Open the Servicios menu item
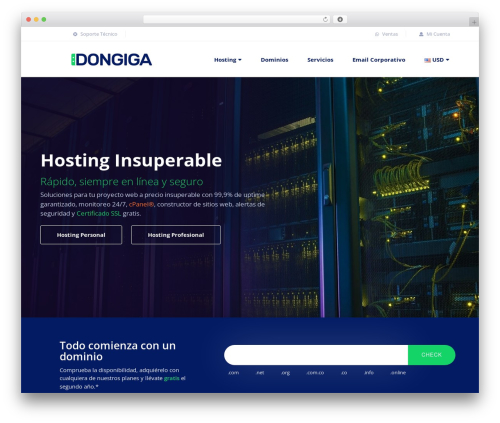Image resolution: width=500 pixels, height=423 pixels. click(x=320, y=60)
